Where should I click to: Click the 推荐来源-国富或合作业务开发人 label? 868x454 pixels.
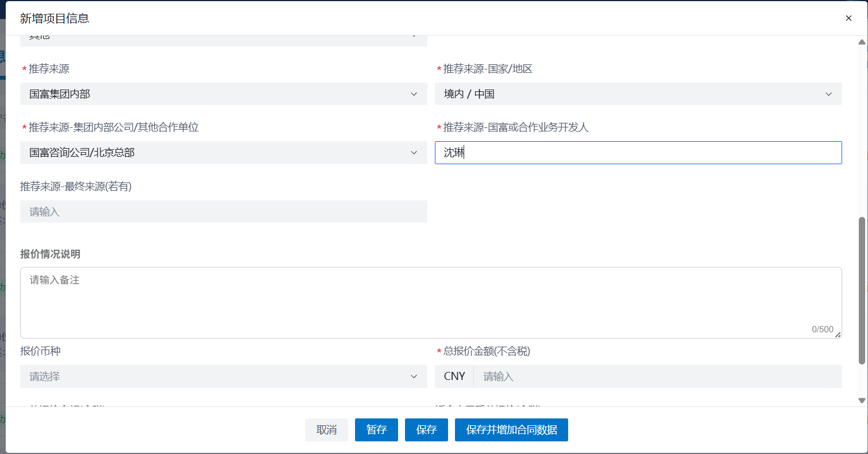pyautogui.click(x=516, y=127)
